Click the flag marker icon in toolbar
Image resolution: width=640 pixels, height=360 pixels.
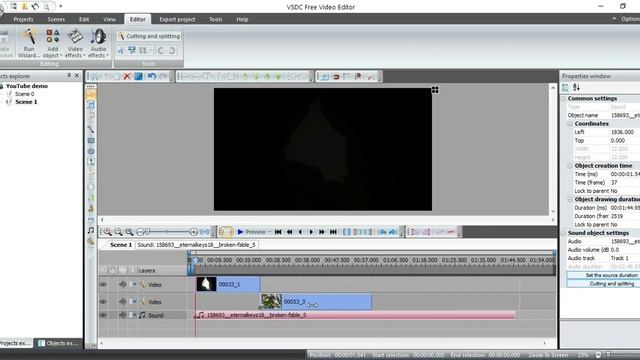pos(358,76)
